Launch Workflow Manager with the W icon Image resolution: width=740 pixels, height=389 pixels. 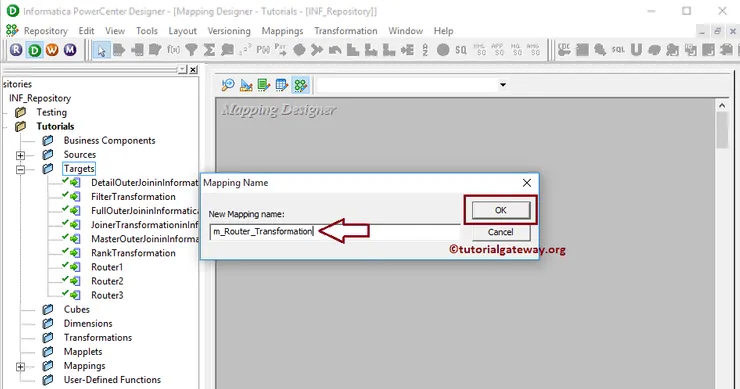52,50
